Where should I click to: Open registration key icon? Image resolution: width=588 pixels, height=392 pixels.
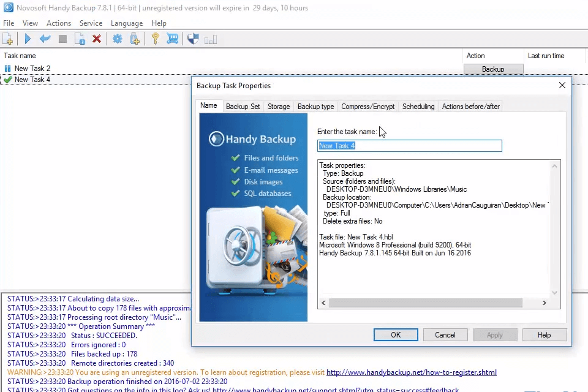point(155,39)
